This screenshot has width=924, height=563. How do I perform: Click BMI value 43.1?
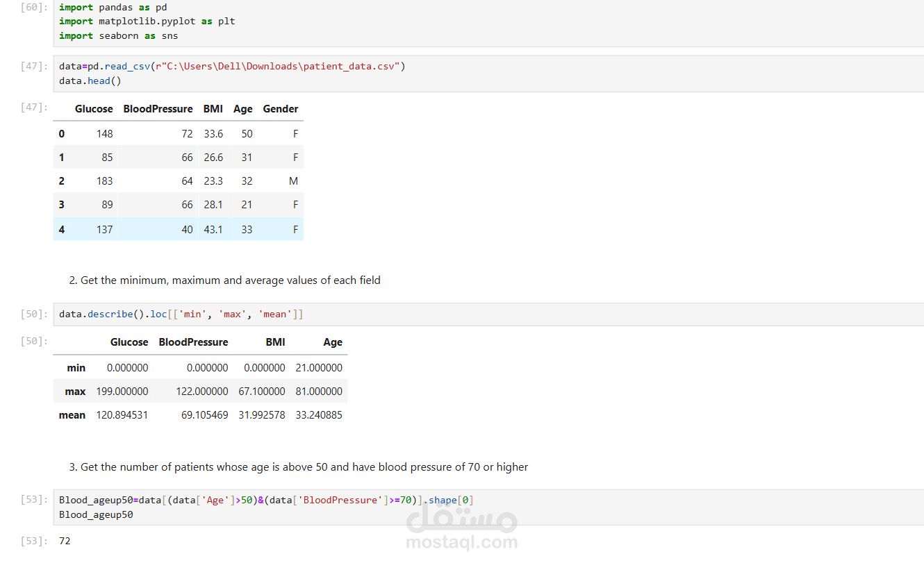point(213,229)
